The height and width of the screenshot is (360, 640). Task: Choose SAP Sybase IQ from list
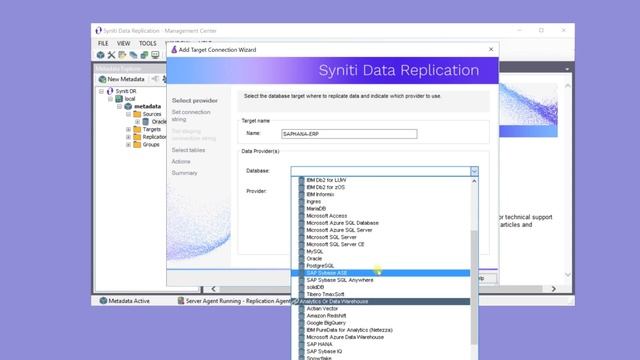point(324,351)
